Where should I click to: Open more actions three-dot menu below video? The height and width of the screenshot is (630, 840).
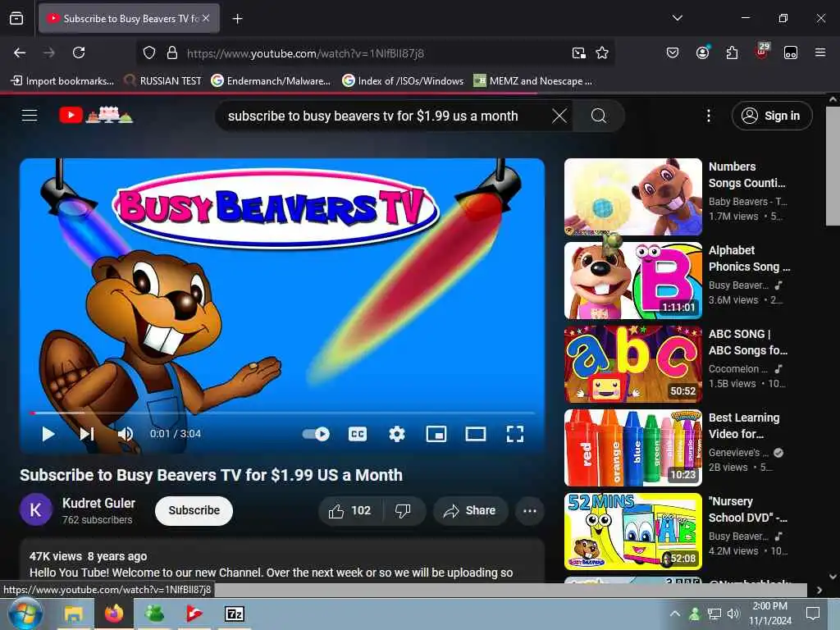coord(530,510)
